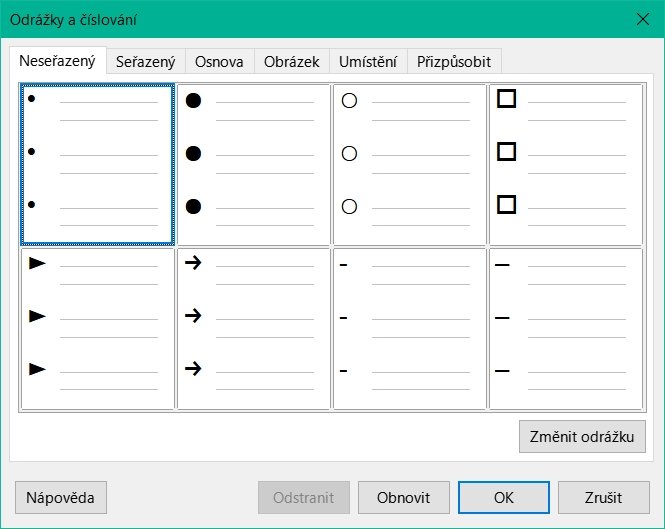Choose the large solid circle bullet style
665x529 pixels.
254,164
